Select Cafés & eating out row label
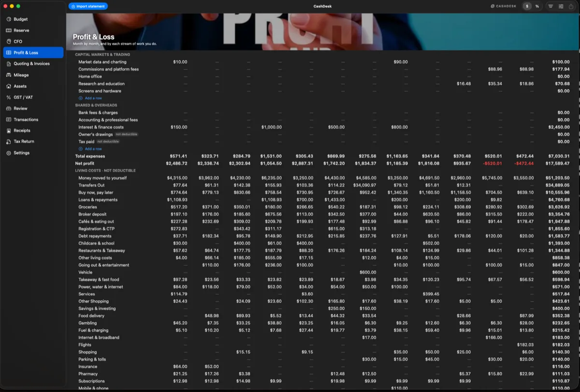580x392 pixels. (97, 221)
